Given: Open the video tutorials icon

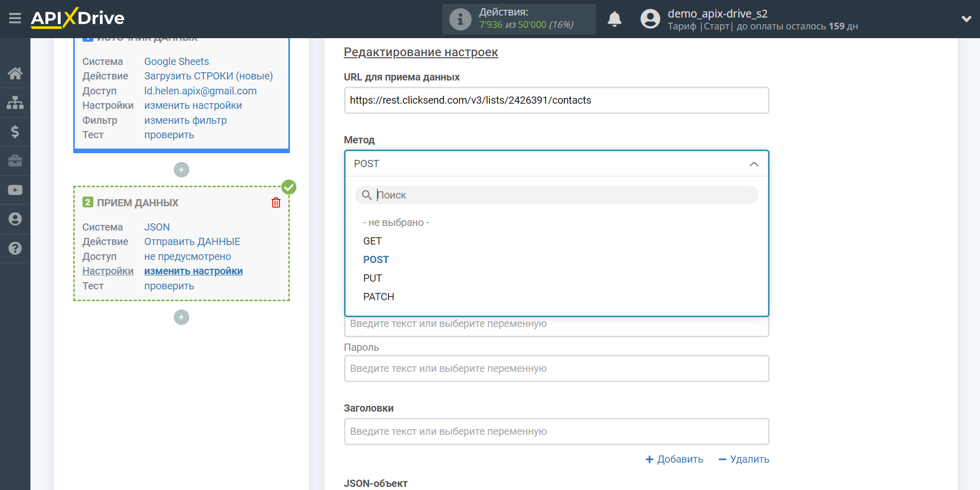Looking at the screenshot, I should [x=15, y=190].
